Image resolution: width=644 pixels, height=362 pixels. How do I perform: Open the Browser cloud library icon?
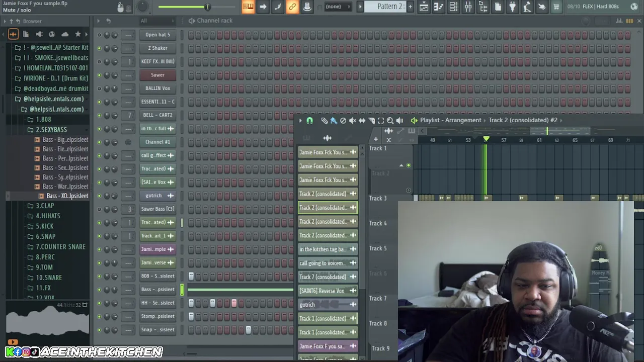(x=65, y=34)
